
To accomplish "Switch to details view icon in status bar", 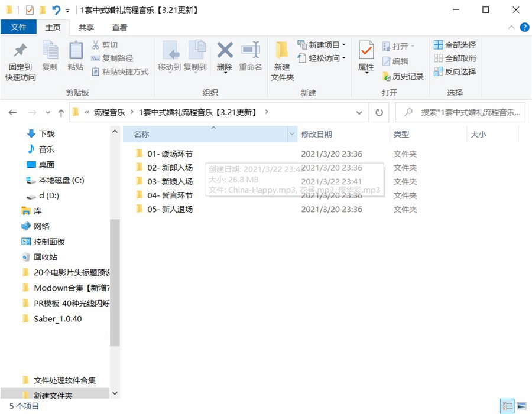I will pos(507,406).
